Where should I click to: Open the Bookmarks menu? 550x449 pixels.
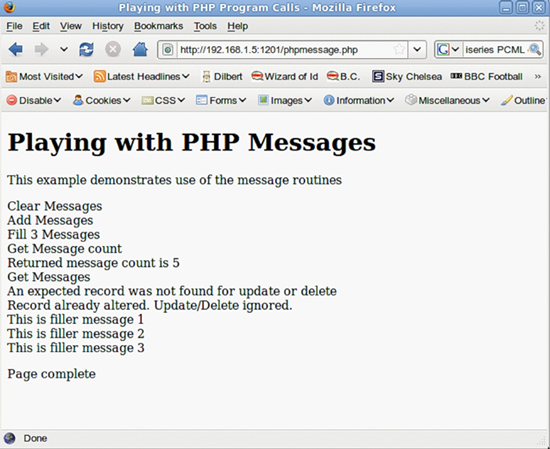(x=159, y=26)
